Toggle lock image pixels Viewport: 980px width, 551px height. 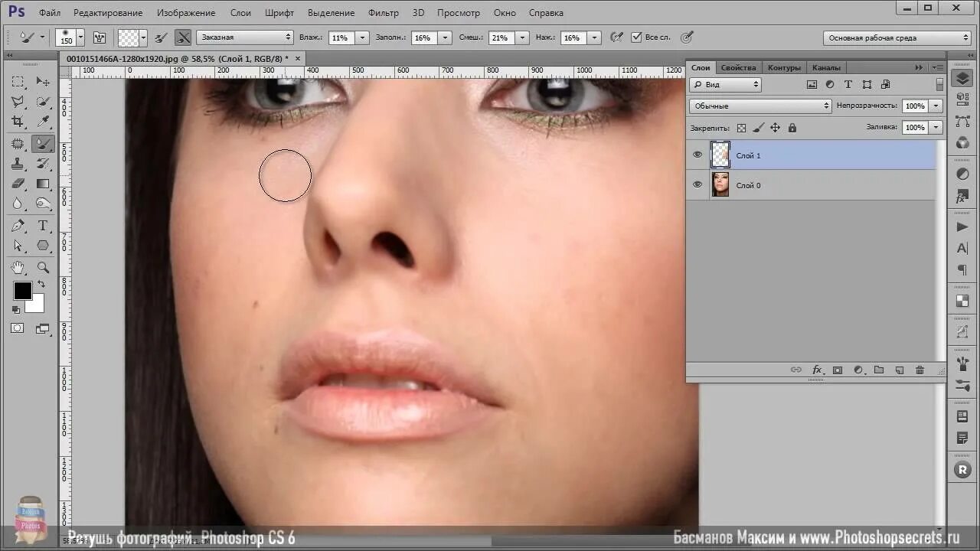tap(759, 128)
